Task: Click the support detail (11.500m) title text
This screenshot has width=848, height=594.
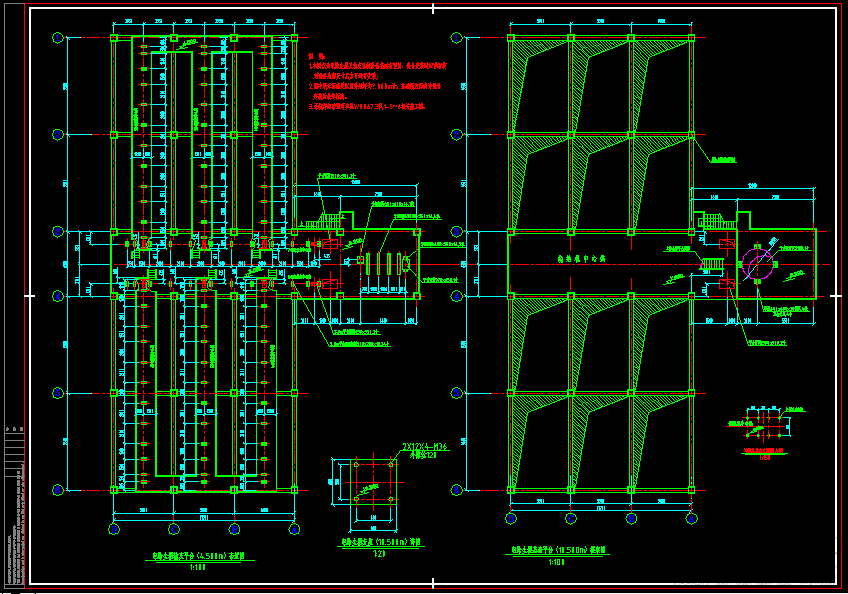Action: point(381,542)
